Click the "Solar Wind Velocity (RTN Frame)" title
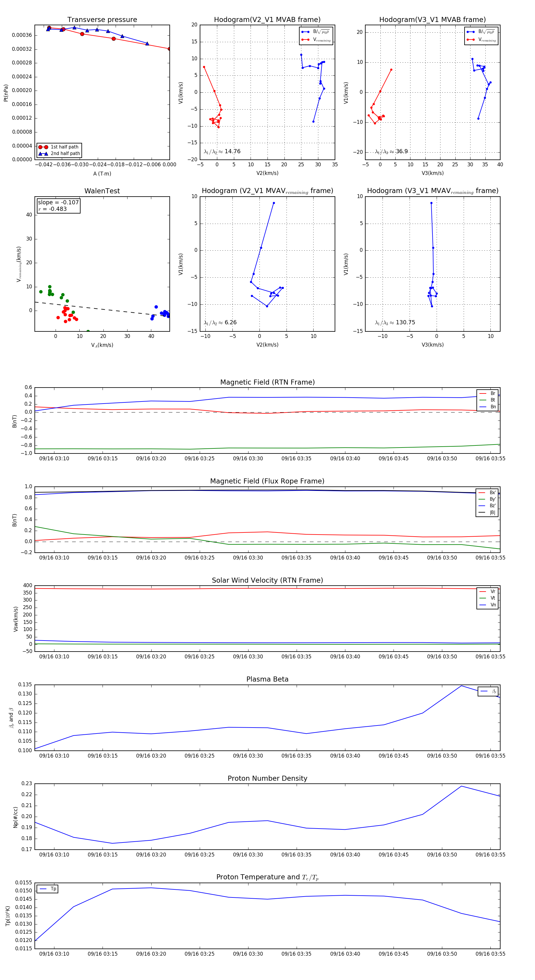The width and height of the screenshot is (535, 980). coord(267,580)
